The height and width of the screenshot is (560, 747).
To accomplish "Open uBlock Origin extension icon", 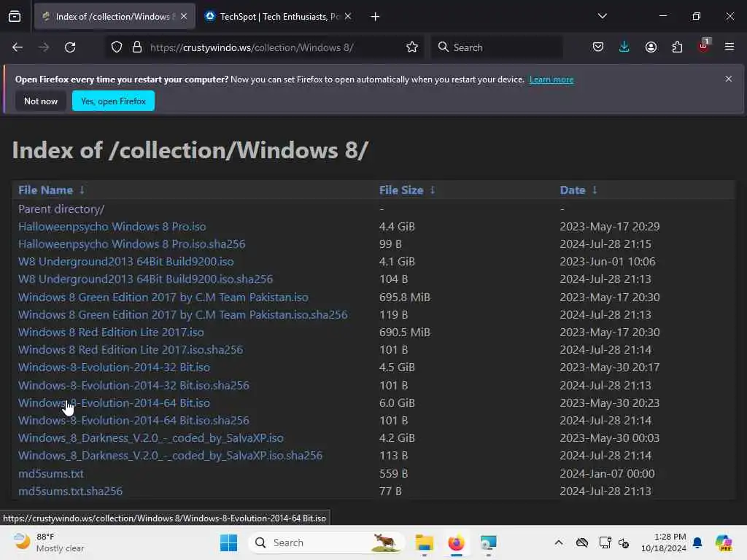I will tap(704, 46).
